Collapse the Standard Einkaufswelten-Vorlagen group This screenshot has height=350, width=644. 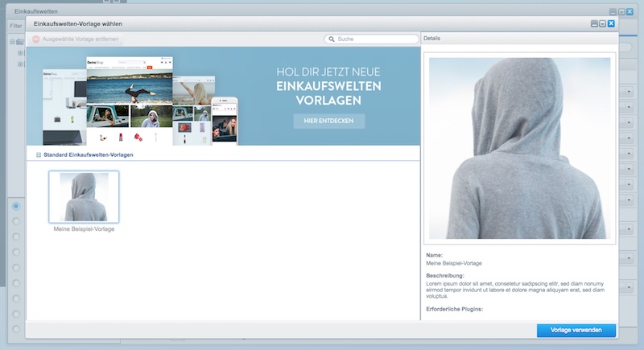click(x=38, y=154)
